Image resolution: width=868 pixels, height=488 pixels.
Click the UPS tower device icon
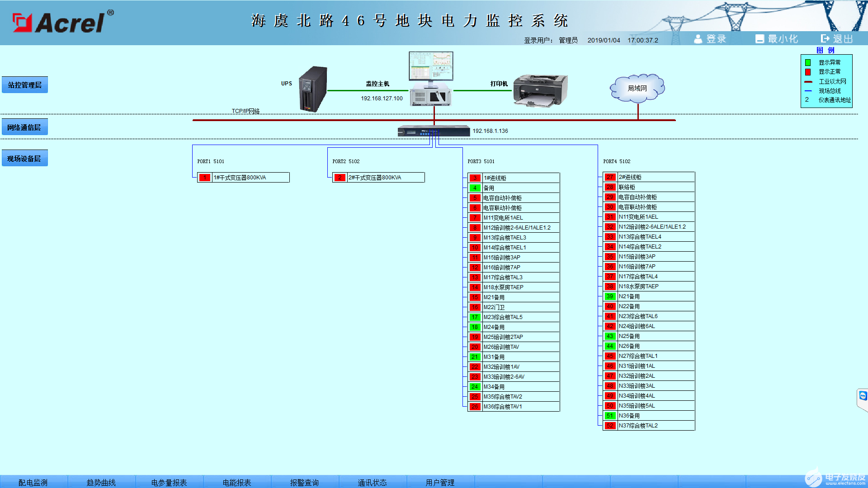coord(313,89)
